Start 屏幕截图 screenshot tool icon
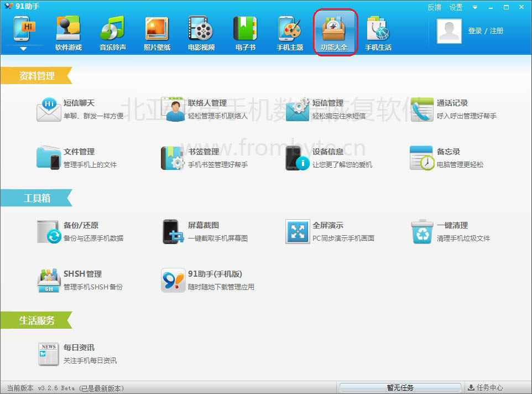This screenshot has height=394, width=532. coord(173,231)
